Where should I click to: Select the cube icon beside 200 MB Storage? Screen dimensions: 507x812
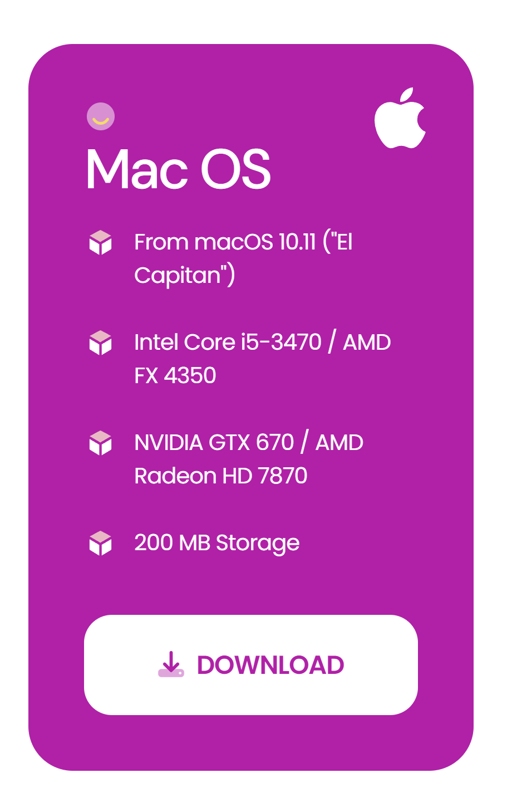(x=101, y=543)
